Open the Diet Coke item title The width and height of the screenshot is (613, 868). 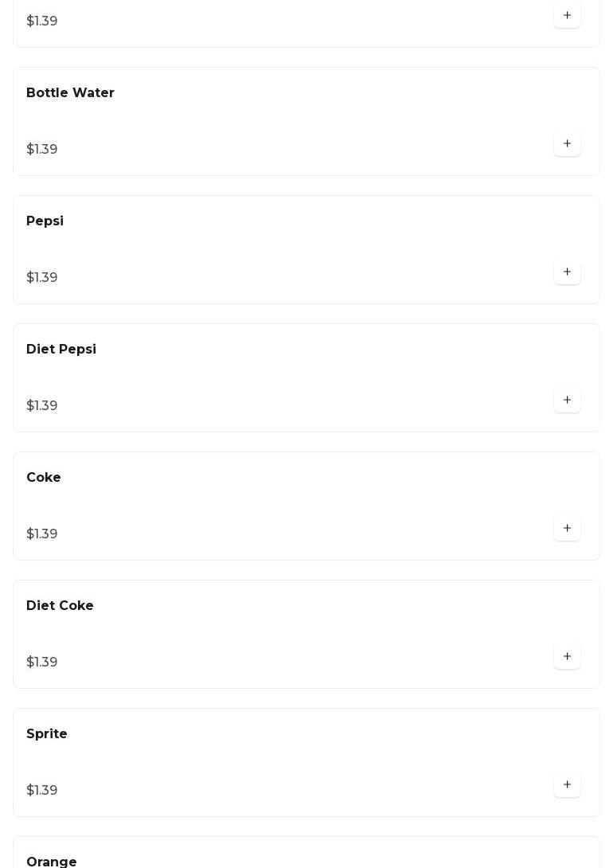(60, 605)
